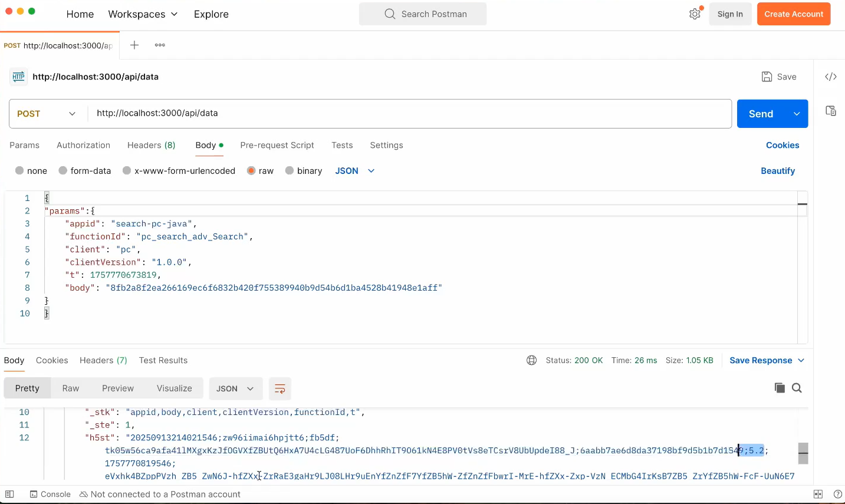Expand the Save Response chevron

[801, 360]
